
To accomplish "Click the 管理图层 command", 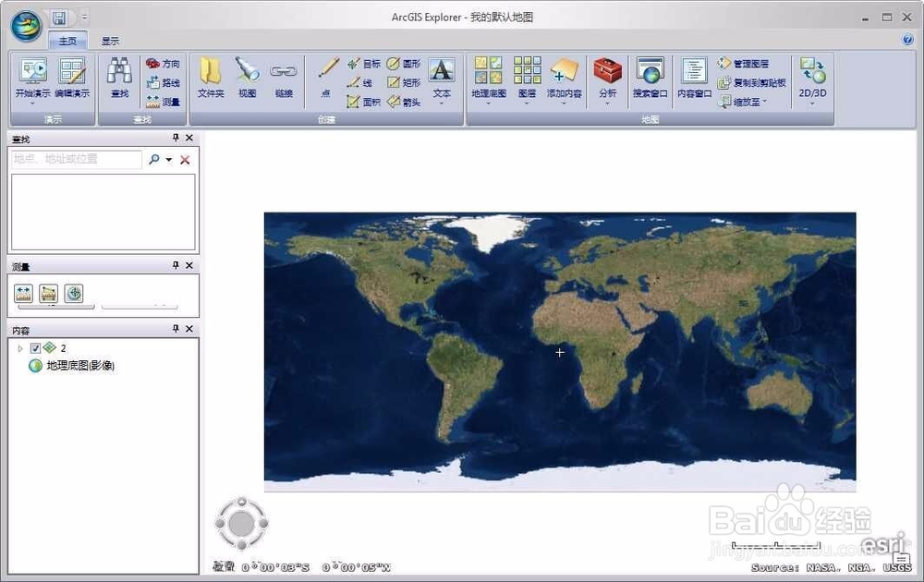I will coord(750,63).
